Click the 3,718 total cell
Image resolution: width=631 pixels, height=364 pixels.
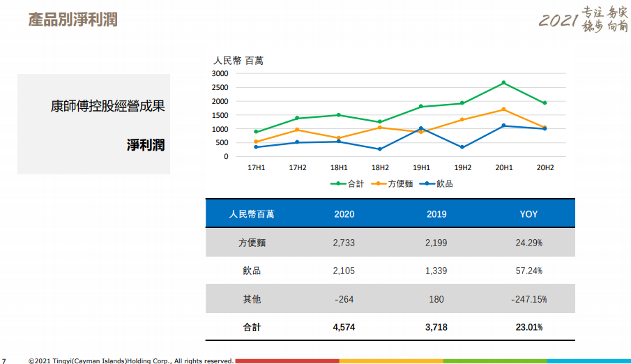[436, 327]
